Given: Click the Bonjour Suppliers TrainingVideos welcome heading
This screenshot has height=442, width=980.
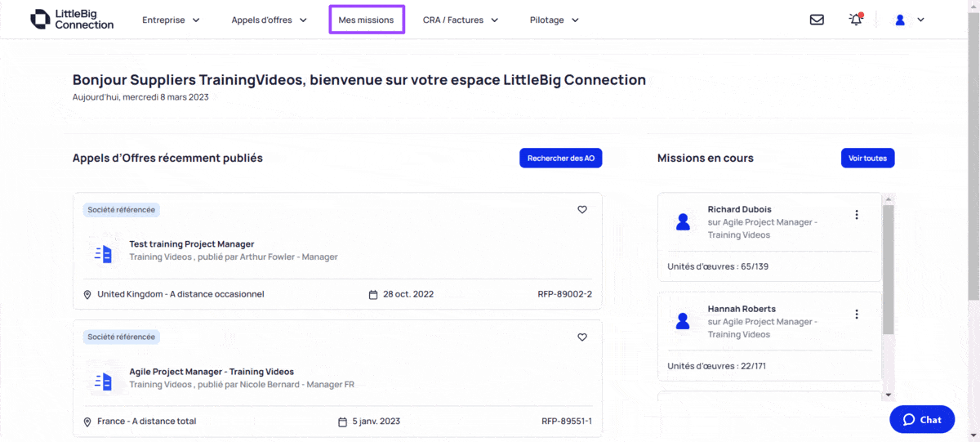Looking at the screenshot, I should tap(359, 80).
